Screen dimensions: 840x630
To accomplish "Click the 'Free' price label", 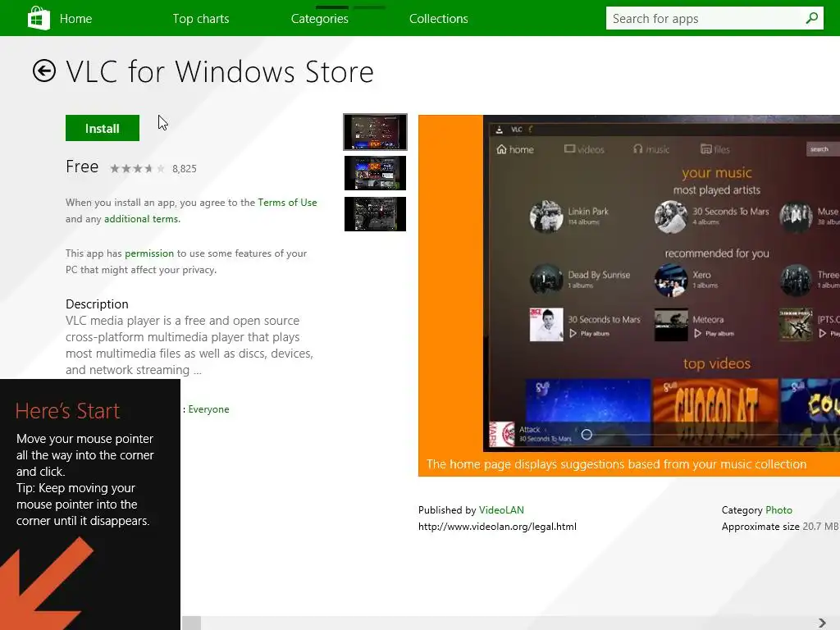I will (82, 167).
